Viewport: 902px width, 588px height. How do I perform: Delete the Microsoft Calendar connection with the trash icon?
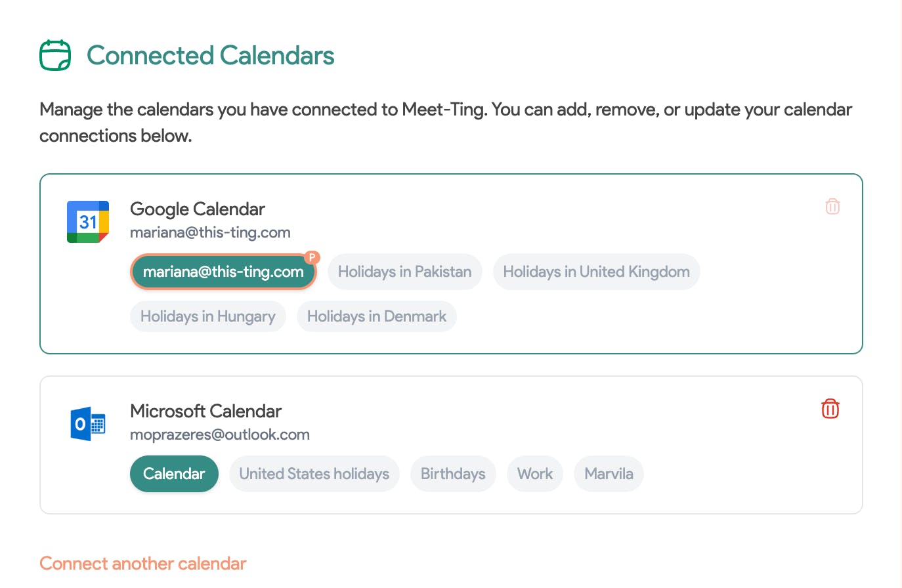830,409
